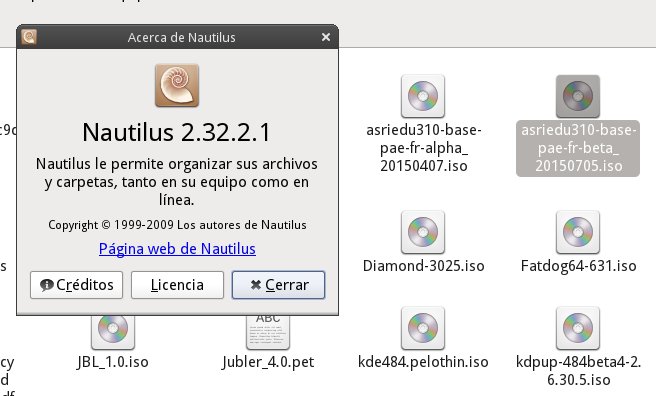The height and width of the screenshot is (396, 656).
Task: Select the asriedu310-base-pae-fr-beta disc icon
Action: (578, 96)
